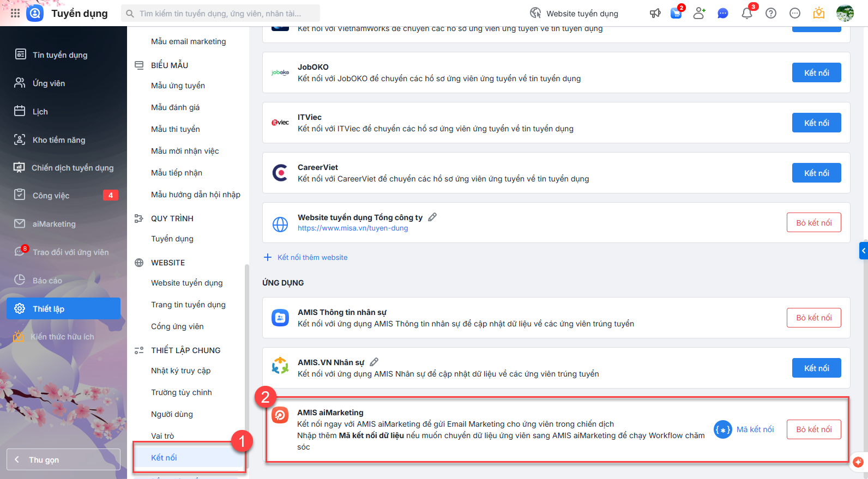Go to Ứng viên section
The width and height of the screenshot is (868, 479).
pyautogui.click(x=63, y=83)
